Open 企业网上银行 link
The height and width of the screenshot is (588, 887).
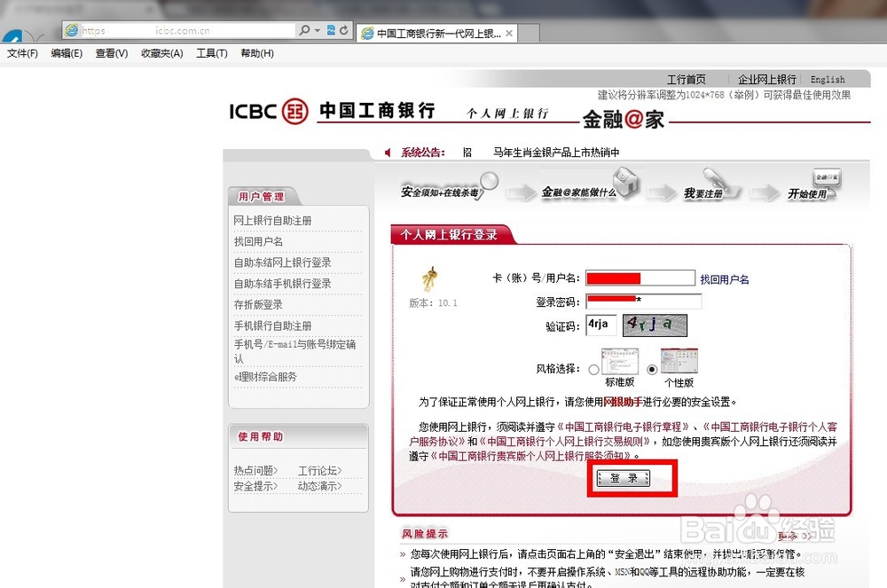[x=766, y=80]
